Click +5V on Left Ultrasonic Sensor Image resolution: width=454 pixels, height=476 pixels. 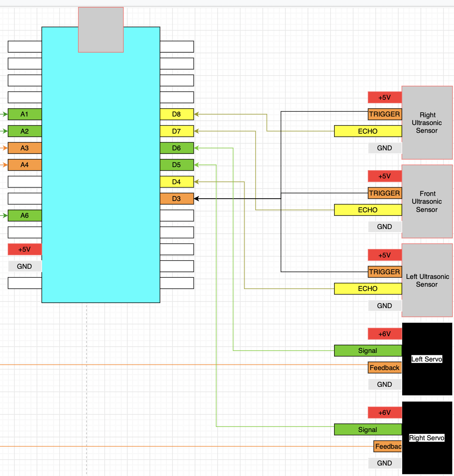pyautogui.click(x=385, y=255)
